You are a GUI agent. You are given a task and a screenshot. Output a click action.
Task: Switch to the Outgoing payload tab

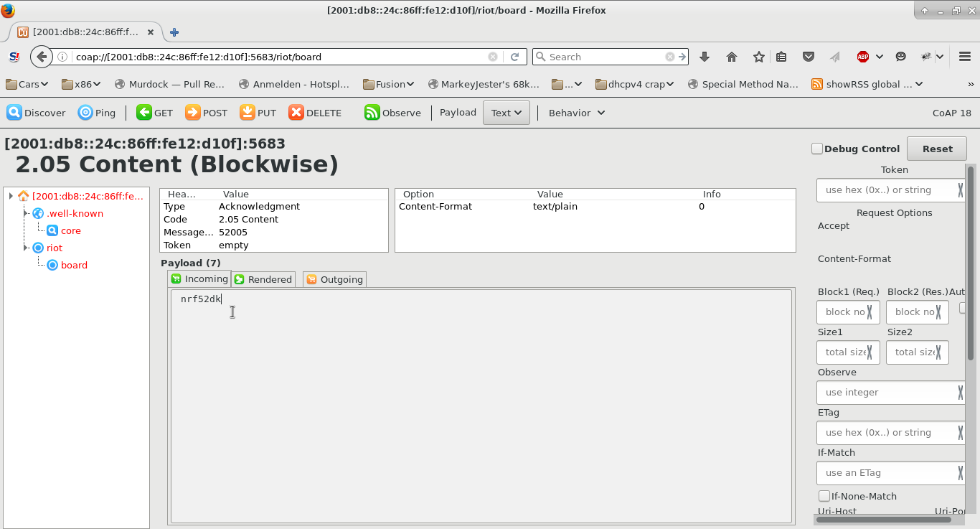pyautogui.click(x=334, y=279)
